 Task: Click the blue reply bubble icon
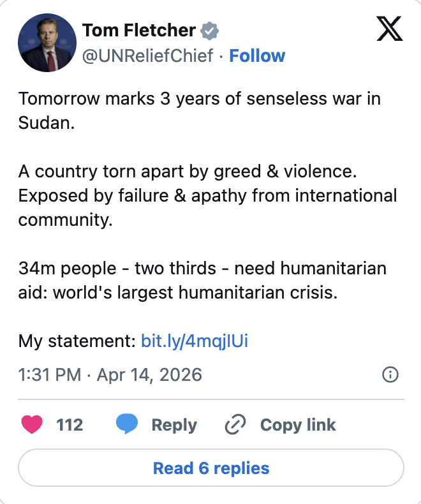(x=127, y=425)
